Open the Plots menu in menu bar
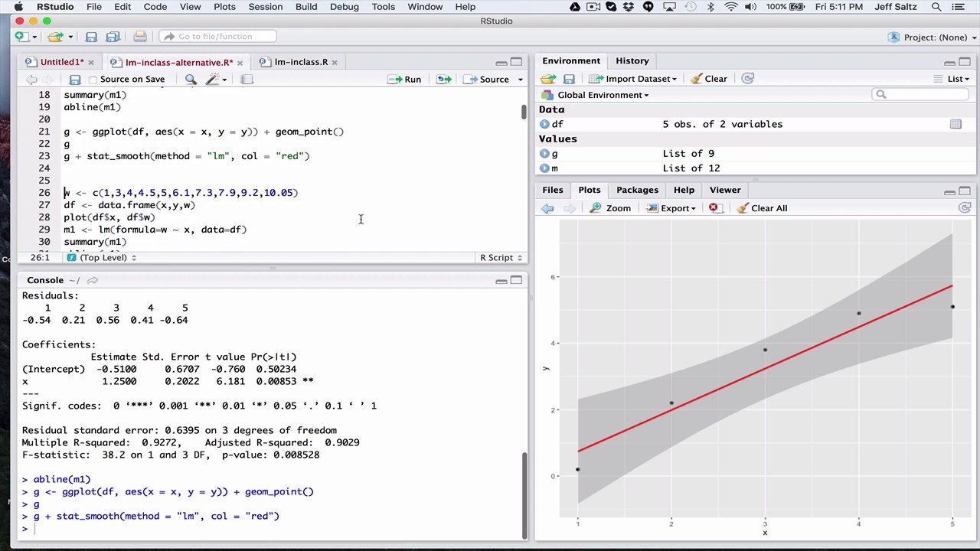 (x=224, y=7)
